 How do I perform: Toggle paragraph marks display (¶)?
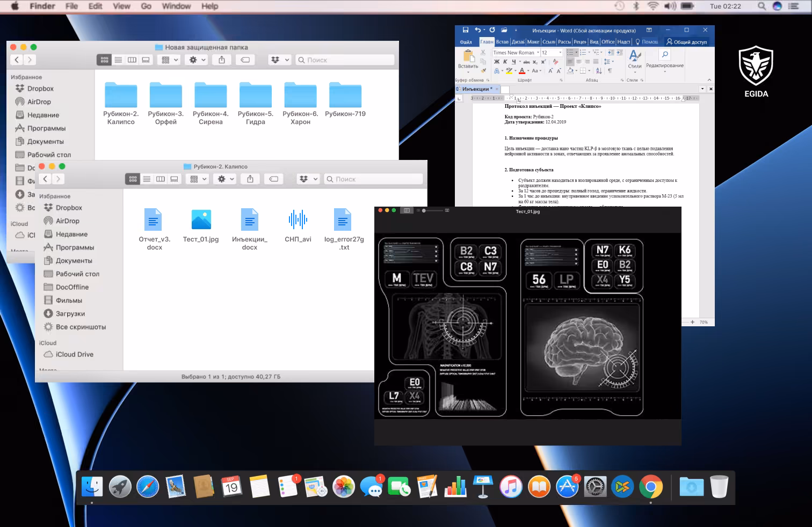[x=610, y=70]
